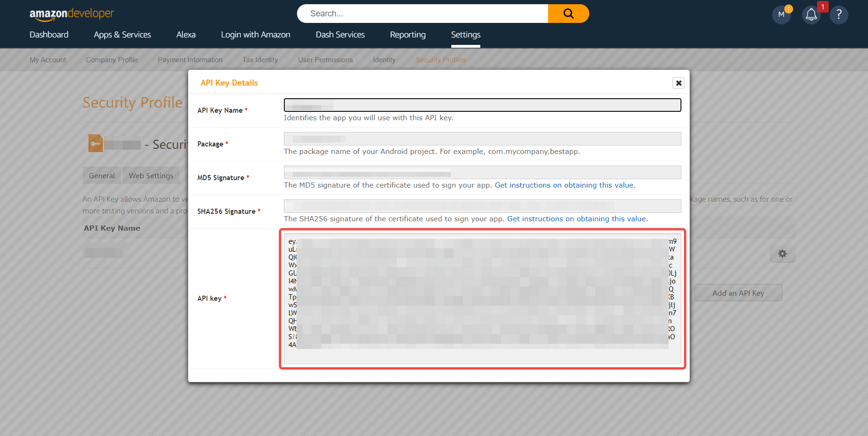
Task: Open SHA256 signature instructions link
Action: 577,219
